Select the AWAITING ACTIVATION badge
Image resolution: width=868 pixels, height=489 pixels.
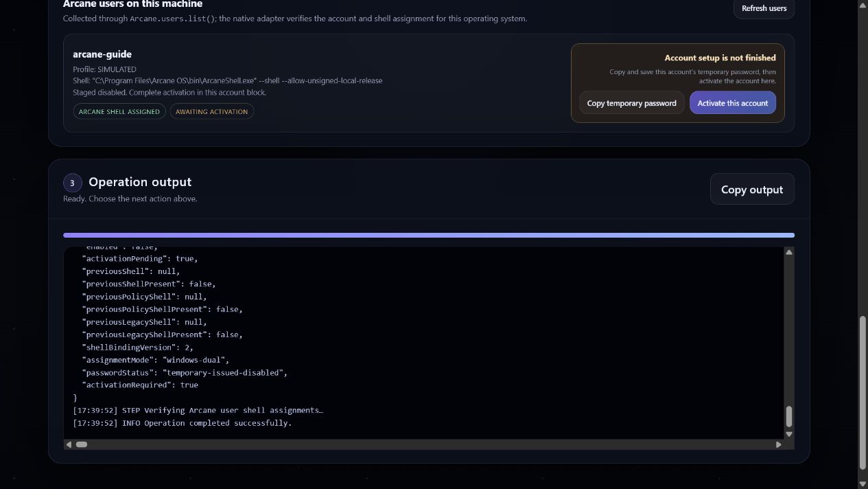[x=212, y=111]
